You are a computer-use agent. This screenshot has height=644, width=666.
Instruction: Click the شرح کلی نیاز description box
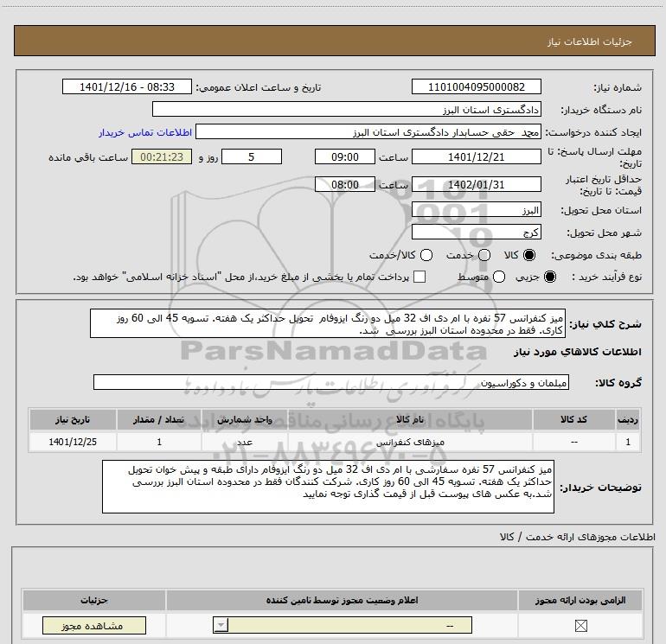point(328,323)
